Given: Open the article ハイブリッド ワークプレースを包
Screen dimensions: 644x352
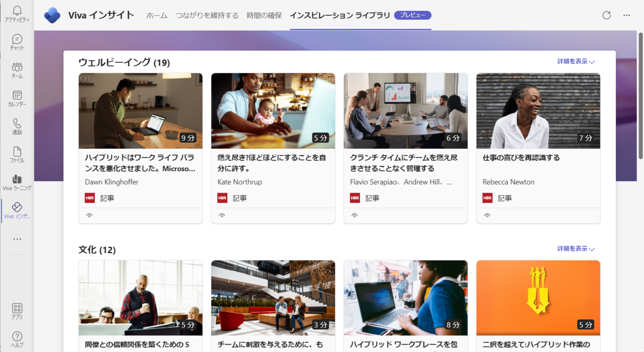Looking at the screenshot, I should [404, 344].
